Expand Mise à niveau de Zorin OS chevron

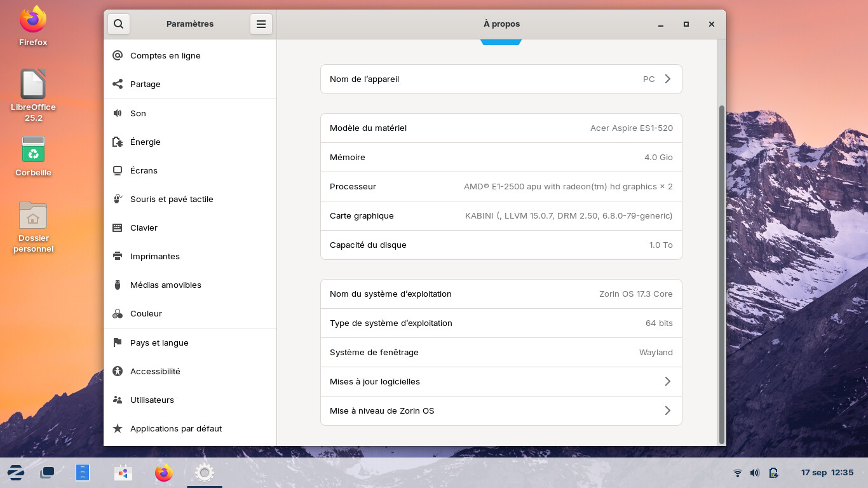(667, 411)
